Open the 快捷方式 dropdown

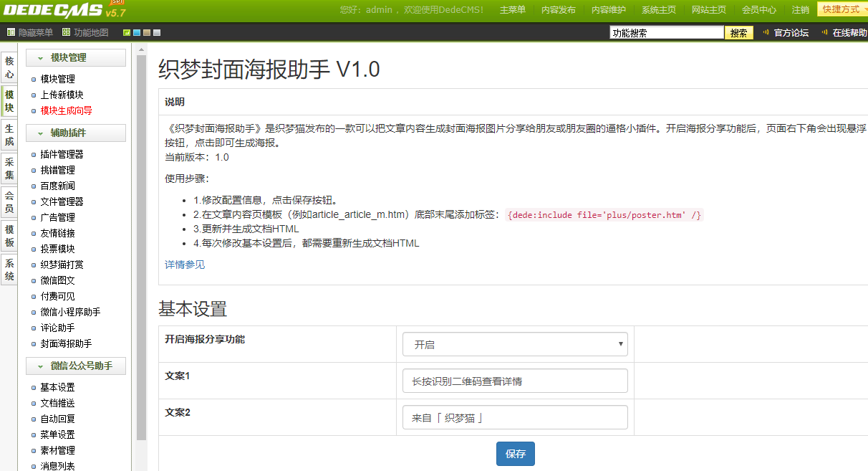click(x=843, y=9)
